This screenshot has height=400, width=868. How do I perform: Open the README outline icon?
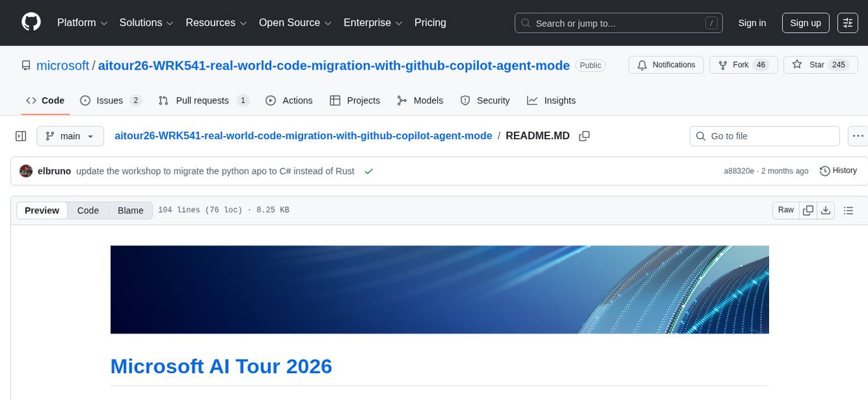click(849, 210)
